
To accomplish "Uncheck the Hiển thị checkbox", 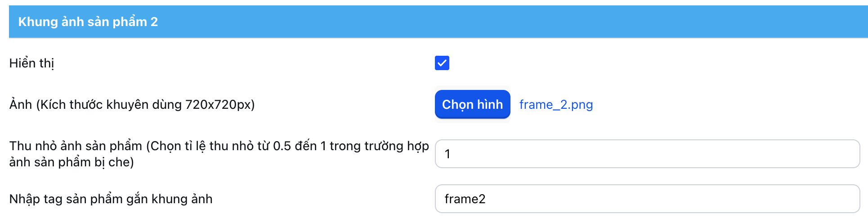I will tap(442, 63).
